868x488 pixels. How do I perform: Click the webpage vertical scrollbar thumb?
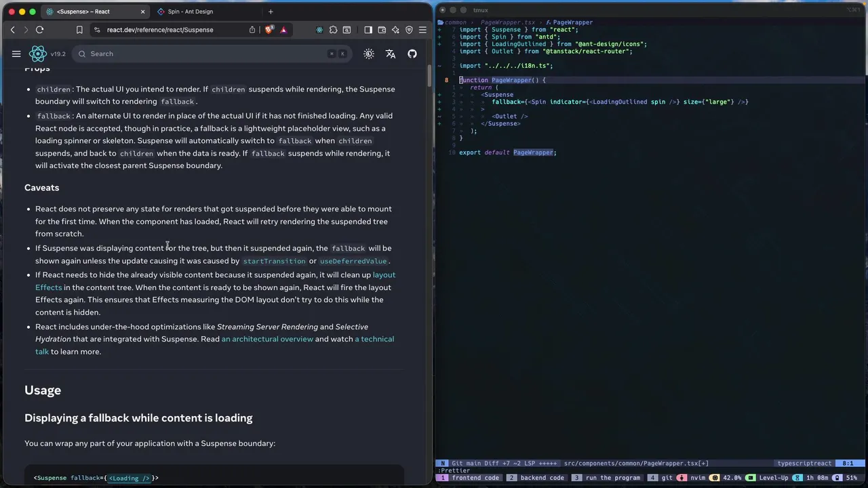(429, 76)
